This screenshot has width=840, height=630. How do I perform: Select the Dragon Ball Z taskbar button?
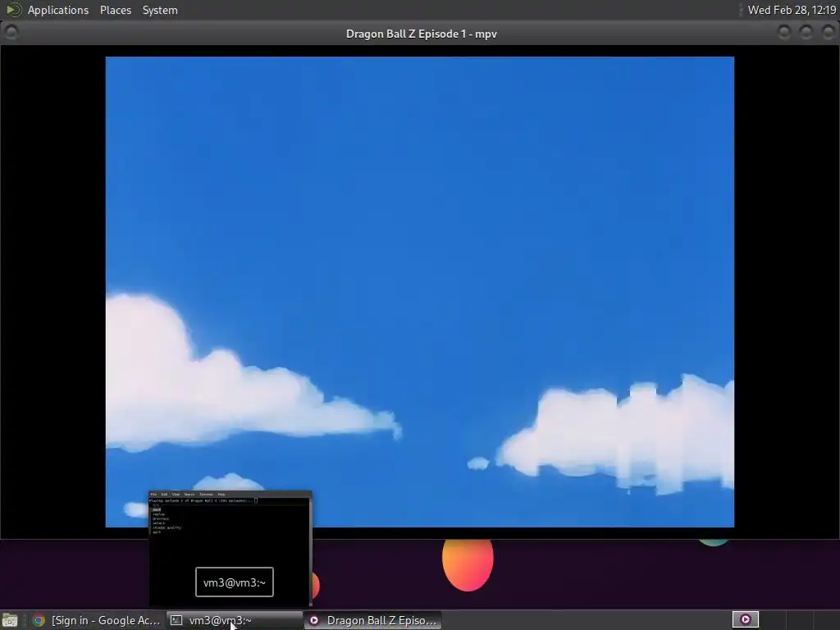pos(373,620)
